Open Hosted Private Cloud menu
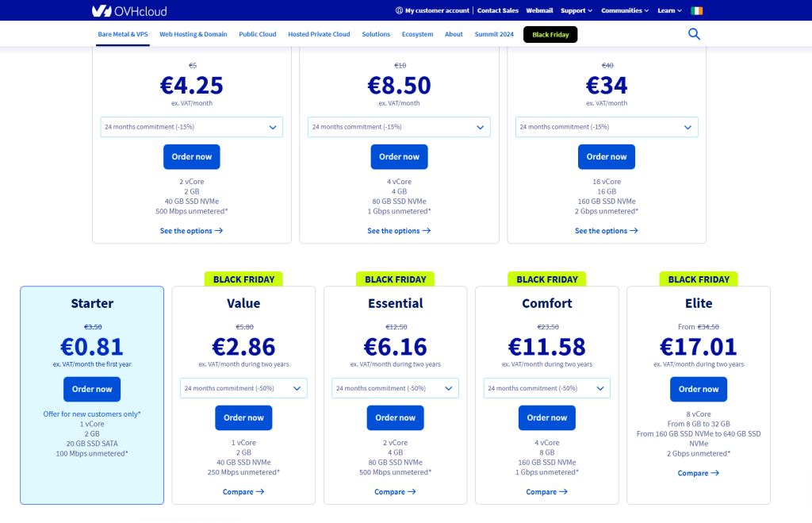 tap(319, 34)
